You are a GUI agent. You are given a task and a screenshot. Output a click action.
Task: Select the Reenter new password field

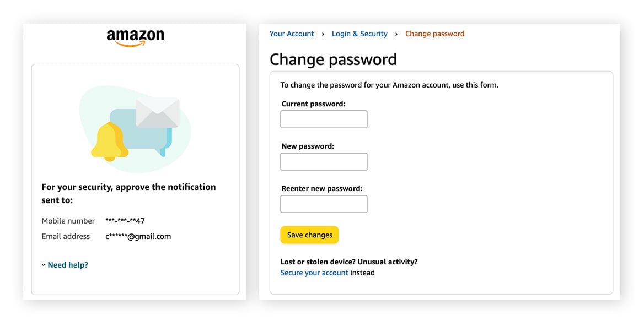(x=324, y=204)
